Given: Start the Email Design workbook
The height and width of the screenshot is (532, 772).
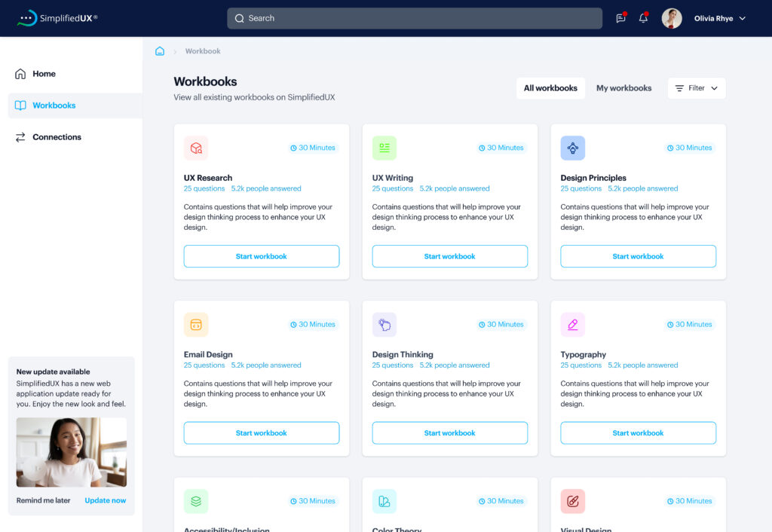Looking at the screenshot, I should 262,433.
